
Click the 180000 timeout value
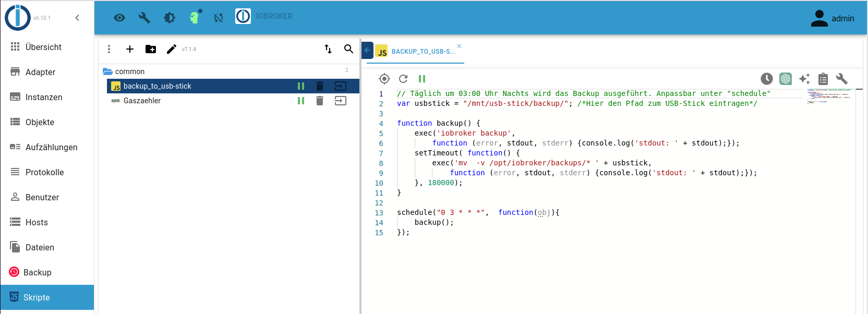pyautogui.click(x=441, y=183)
